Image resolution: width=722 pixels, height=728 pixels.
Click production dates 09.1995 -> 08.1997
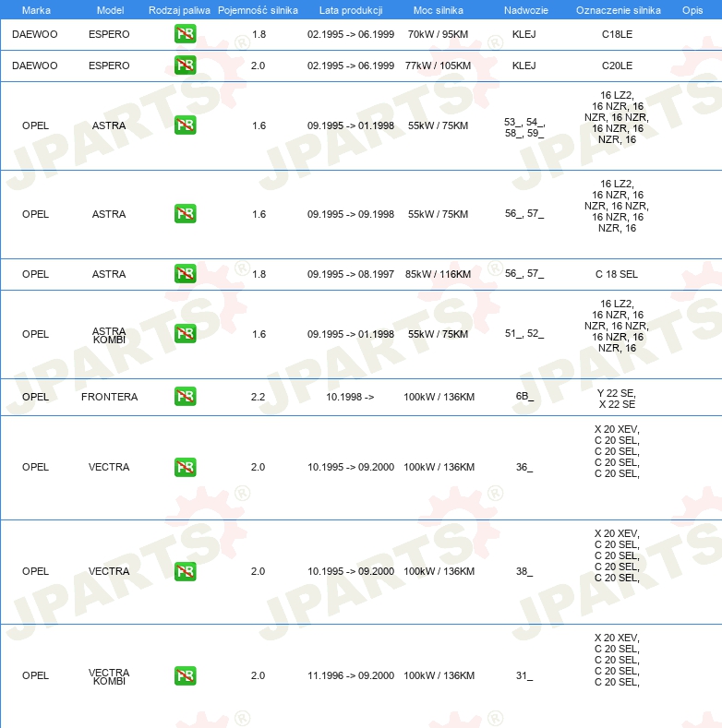(x=351, y=274)
